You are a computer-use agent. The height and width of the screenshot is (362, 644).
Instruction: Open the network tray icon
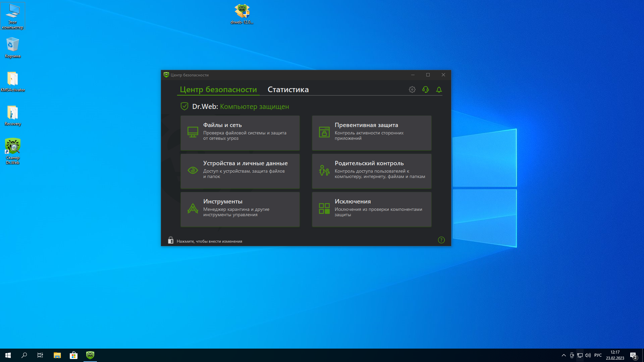[580, 355]
